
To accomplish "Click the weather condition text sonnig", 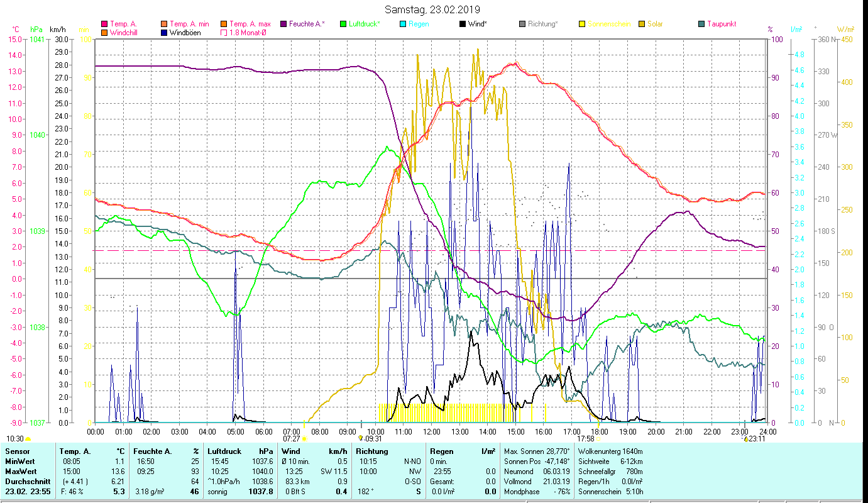I will [218, 492].
